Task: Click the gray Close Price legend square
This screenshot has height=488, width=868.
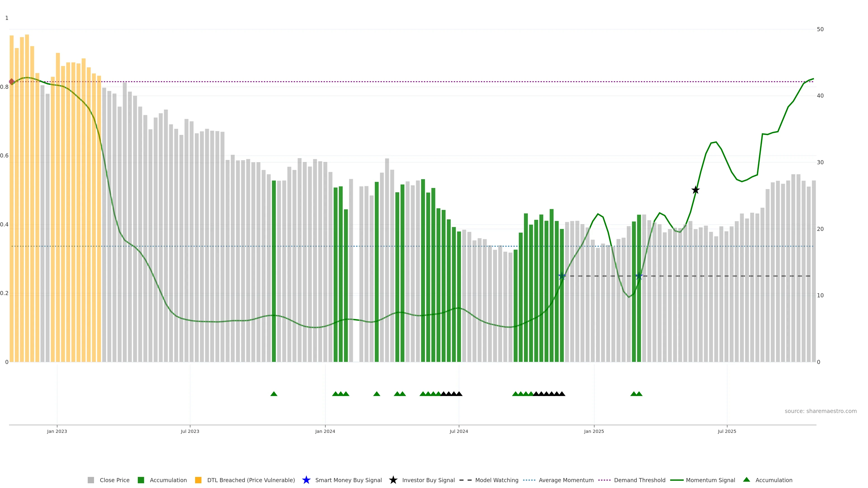Action: click(x=91, y=480)
